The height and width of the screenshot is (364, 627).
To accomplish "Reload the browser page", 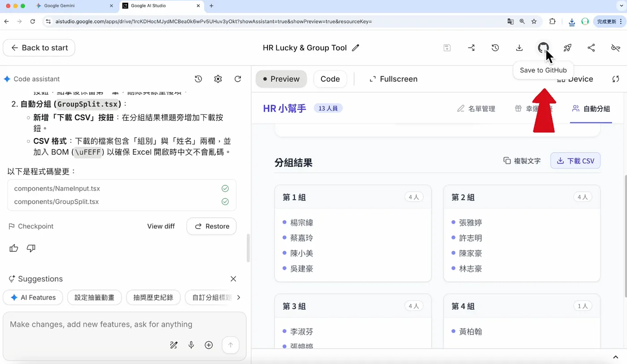I will 32,21.
